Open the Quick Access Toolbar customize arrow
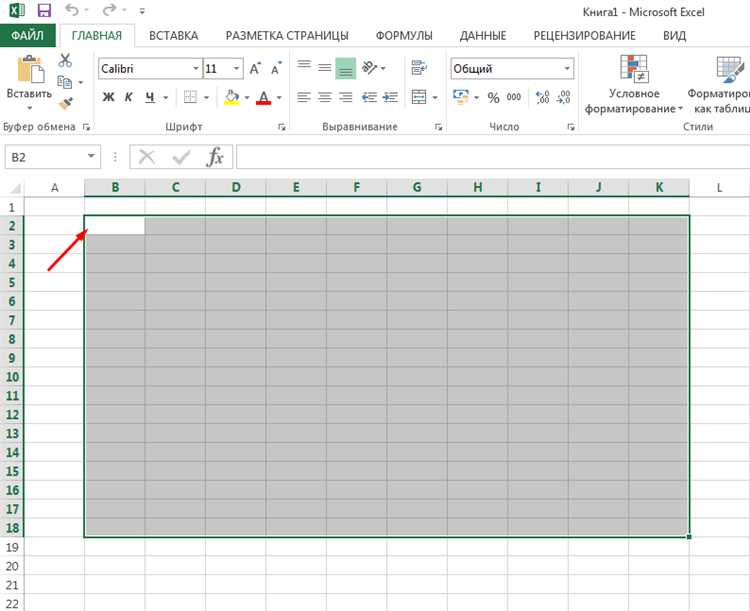Screen dimensions: 750x611 click(x=142, y=11)
